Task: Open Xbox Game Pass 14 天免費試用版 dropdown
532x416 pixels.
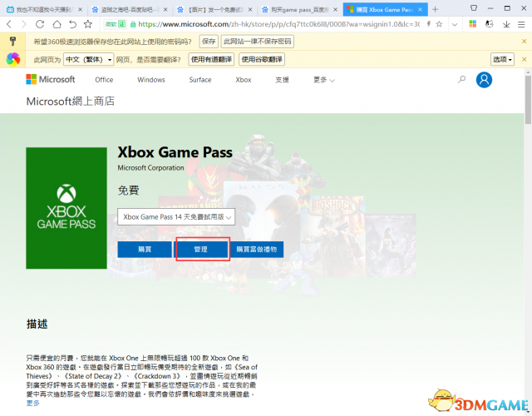Action: (x=176, y=216)
